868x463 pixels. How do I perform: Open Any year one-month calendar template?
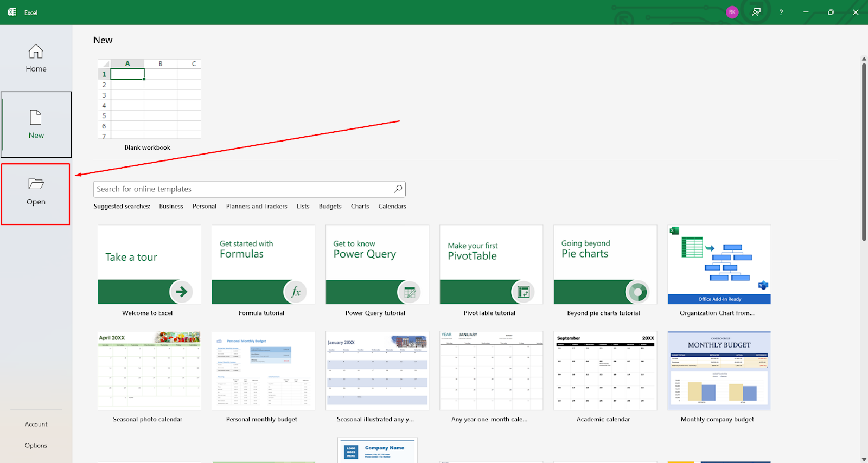click(491, 371)
